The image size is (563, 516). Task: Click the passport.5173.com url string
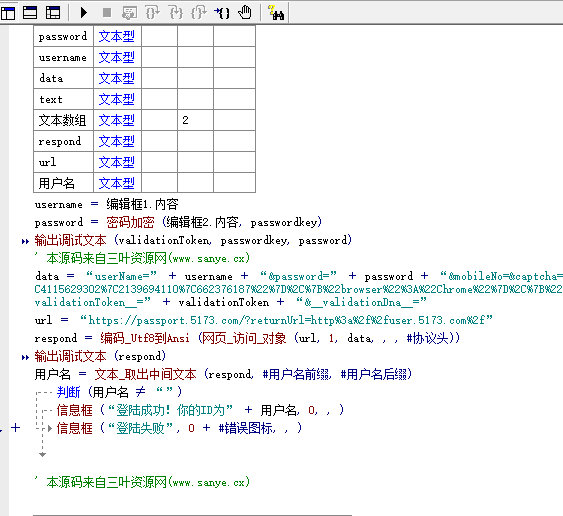click(x=286, y=320)
